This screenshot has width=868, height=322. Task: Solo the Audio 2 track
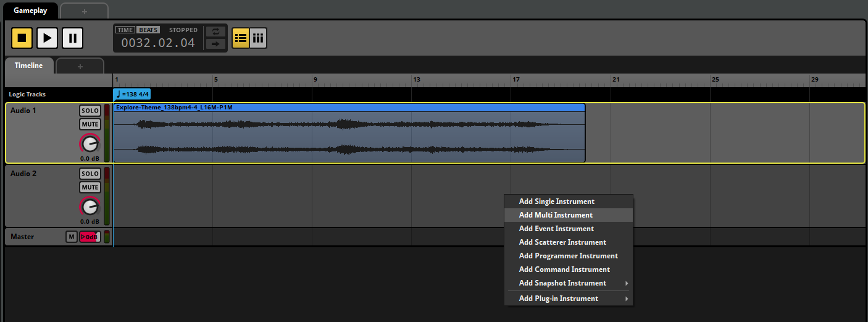pos(90,174)
